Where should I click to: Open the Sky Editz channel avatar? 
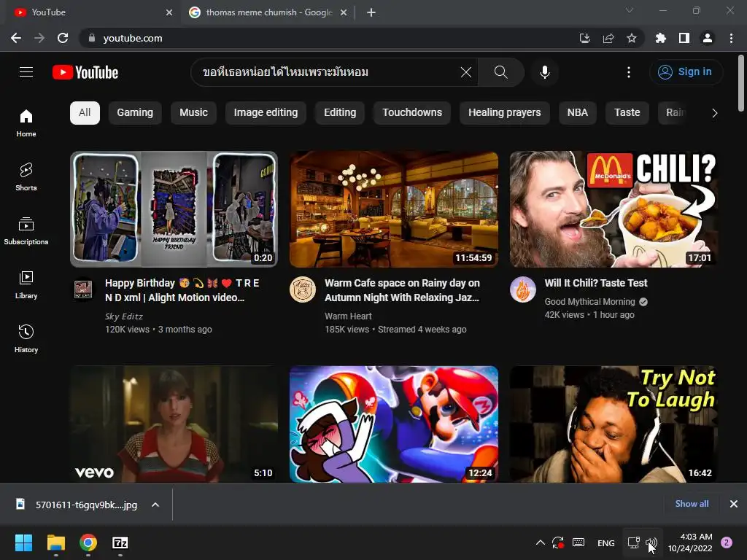click(83, 289)
